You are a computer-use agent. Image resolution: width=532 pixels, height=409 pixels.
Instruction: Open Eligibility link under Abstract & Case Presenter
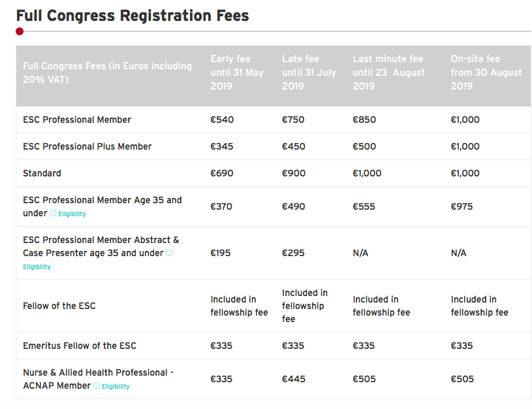37,267
